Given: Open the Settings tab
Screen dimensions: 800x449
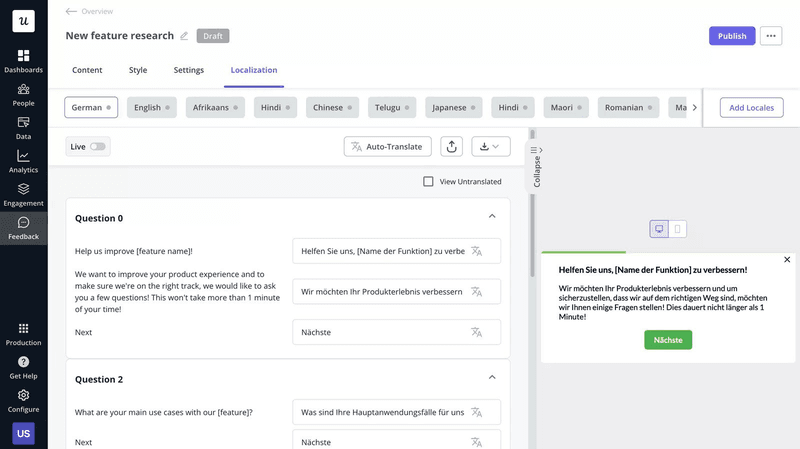Looking at the screenshot, I should (188, 70).
